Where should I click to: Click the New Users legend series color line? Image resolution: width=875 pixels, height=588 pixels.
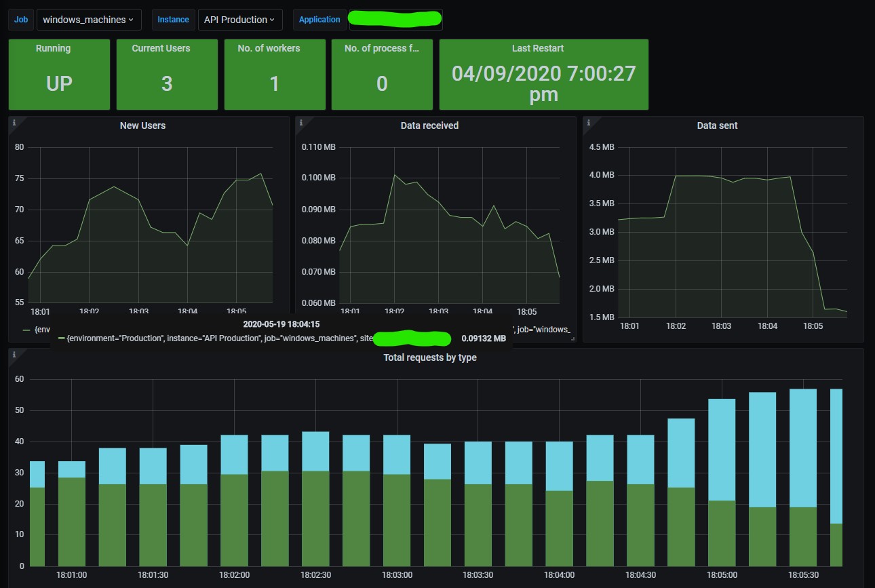26,330
